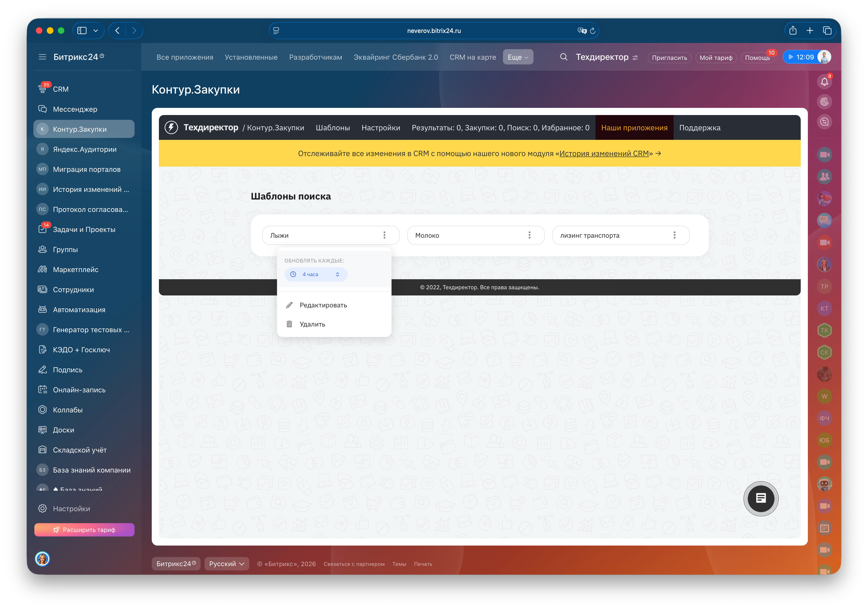
Task: Toggle Техдиректор header settings sliders icon
Action: 635,58
